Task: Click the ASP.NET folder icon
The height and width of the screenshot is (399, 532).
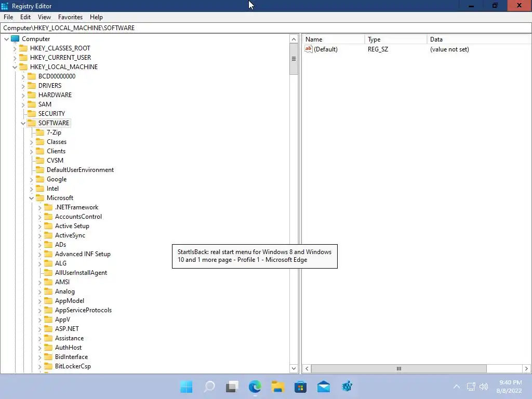Action: click(x=48, y=329)
